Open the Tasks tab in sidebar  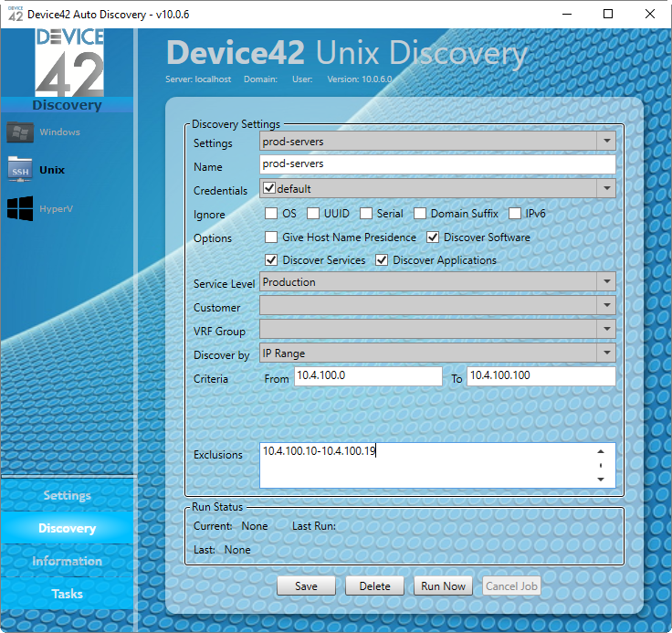(68, 594)
